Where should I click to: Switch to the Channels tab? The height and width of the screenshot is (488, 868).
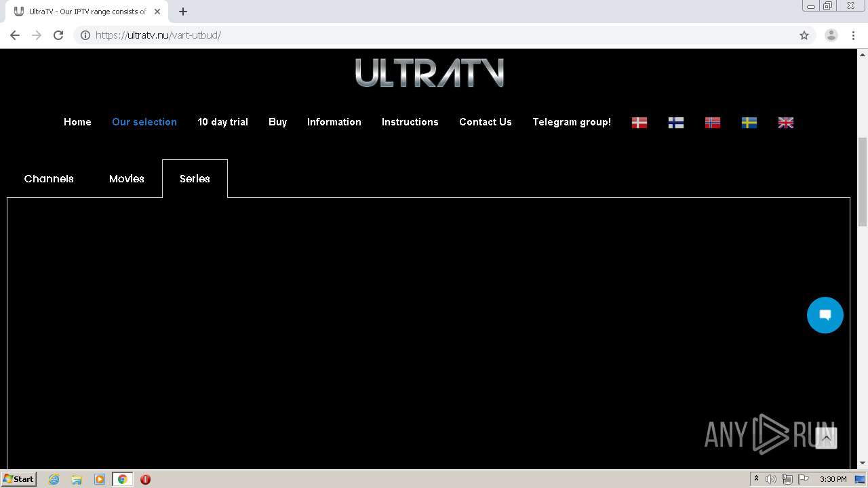click(49, 179)
